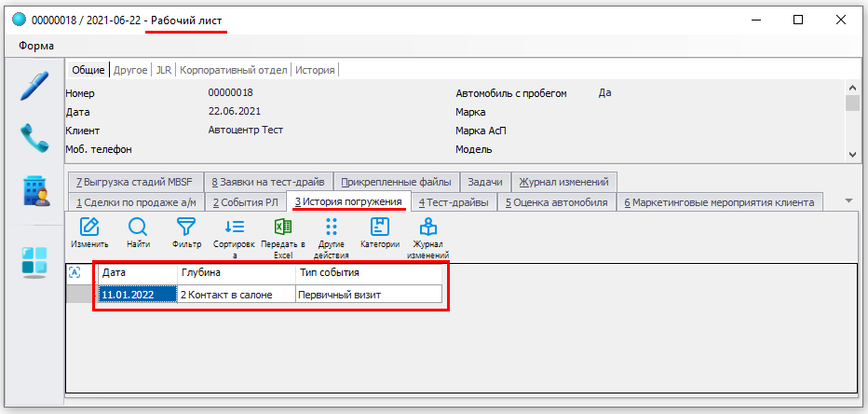868x414 pixels.
Task: Click the Глубина column header
Action: [x=237, y=273]
